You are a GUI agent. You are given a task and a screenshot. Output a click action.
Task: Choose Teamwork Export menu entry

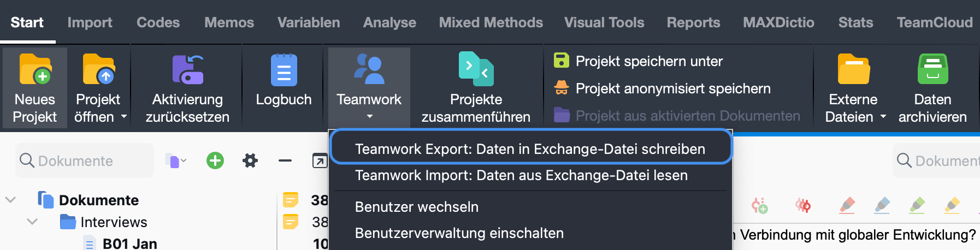pyautogui.click(x=530, y=149)
